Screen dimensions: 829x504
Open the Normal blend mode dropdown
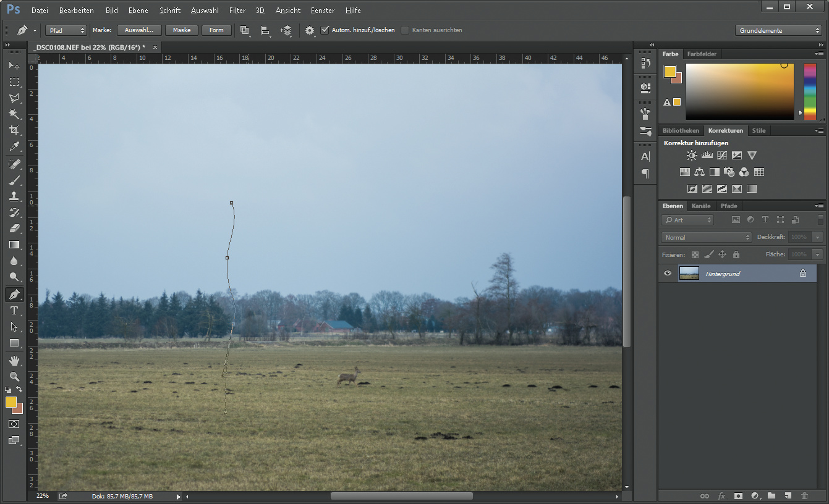click(x=707, y=237)
